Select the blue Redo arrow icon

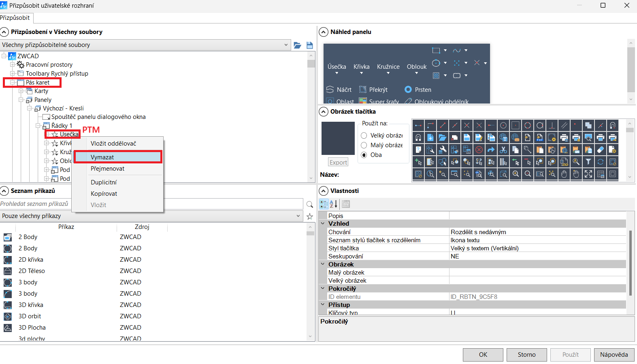[491, 150]
